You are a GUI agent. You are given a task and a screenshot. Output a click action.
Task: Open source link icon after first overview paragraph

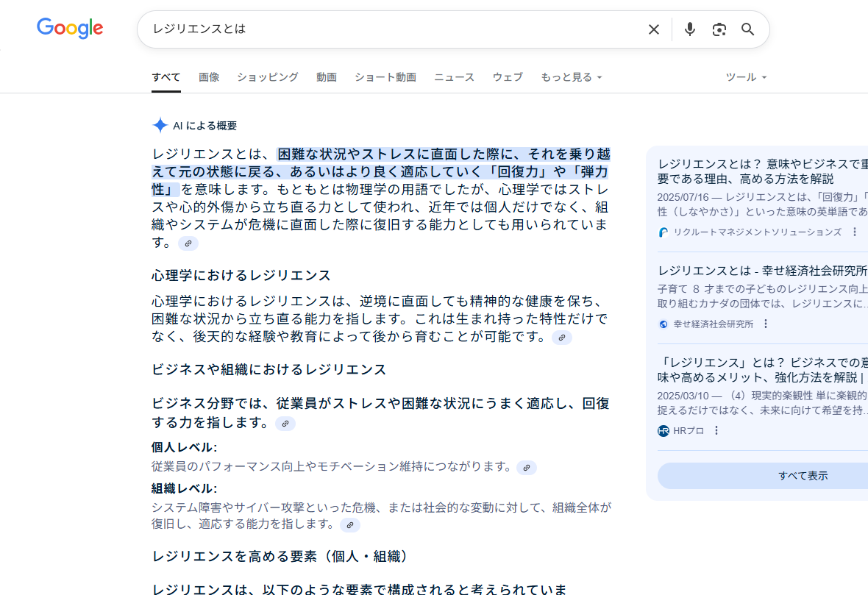[x=188, y=243]
